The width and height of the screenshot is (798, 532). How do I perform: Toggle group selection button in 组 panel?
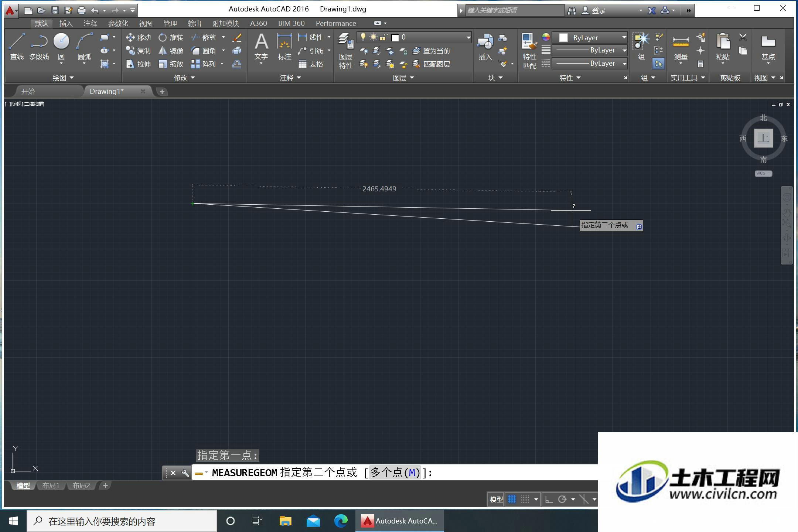coord(658,64)
